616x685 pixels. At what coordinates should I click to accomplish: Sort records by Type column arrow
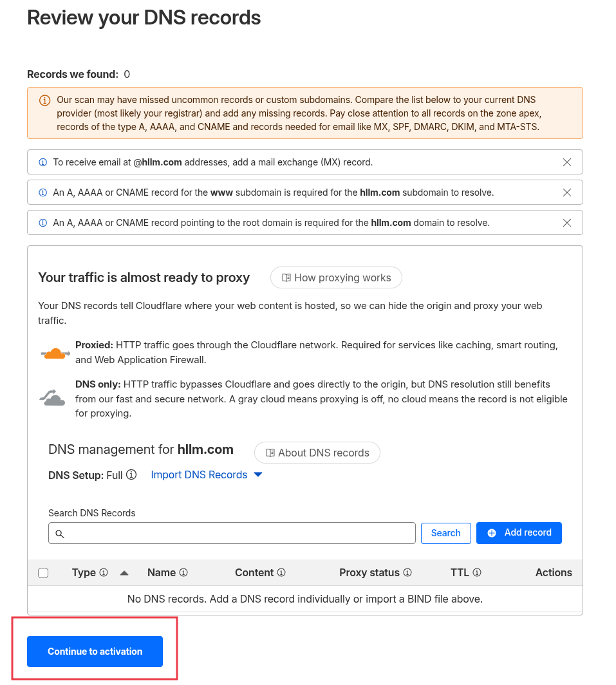[x=124, y=572]
